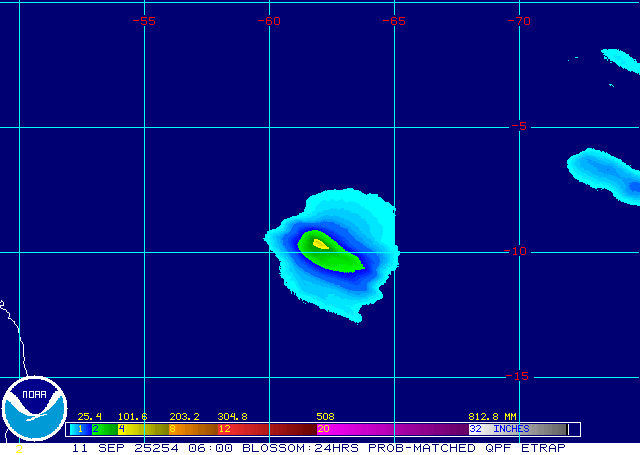Select the 12 inch red legend swatch
640x455 pixels.
coord(262,429)
